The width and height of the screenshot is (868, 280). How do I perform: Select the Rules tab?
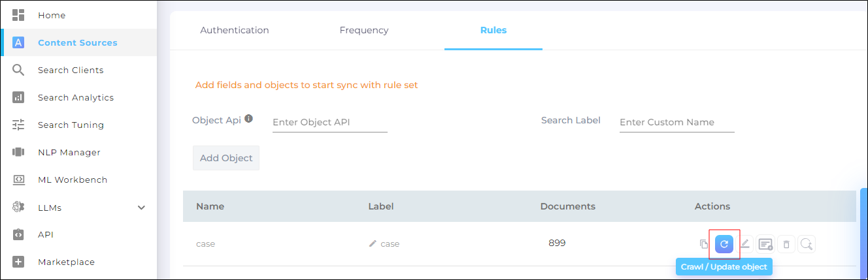tap(493, 30)
